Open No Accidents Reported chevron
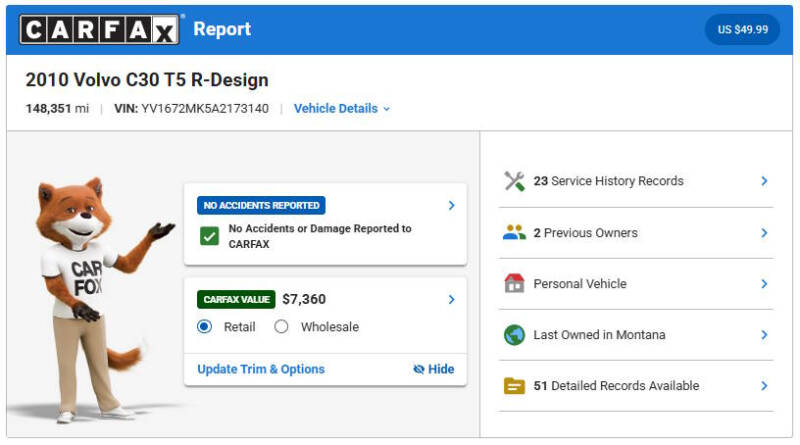 tap(452, 206)
